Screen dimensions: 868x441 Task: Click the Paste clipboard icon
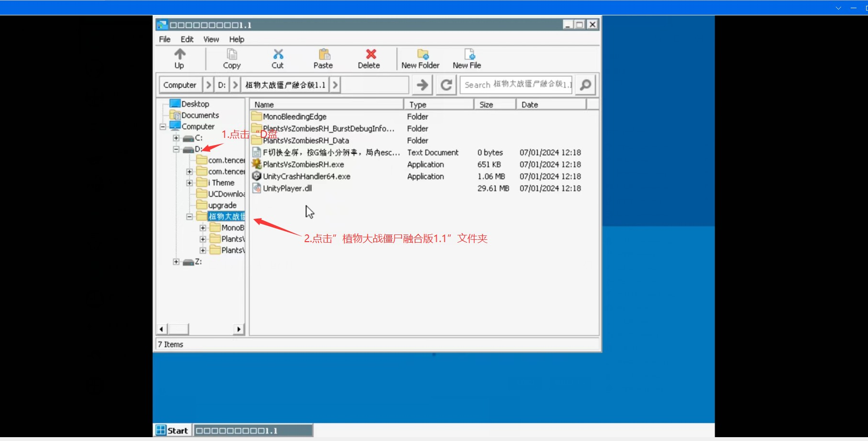coord(324,54)
